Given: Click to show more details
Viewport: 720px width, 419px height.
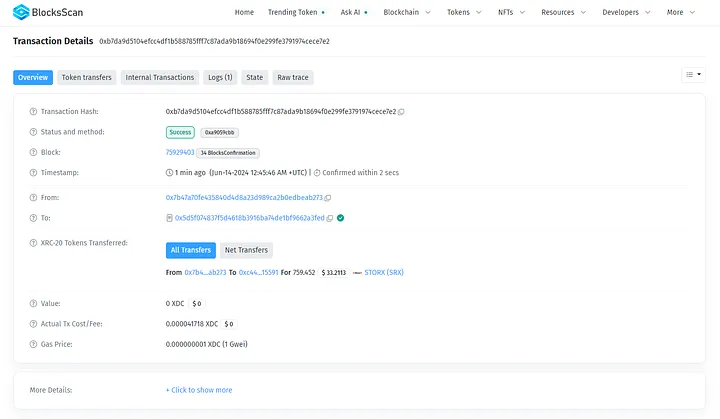Looking at the screenshot, I should 199,390.
